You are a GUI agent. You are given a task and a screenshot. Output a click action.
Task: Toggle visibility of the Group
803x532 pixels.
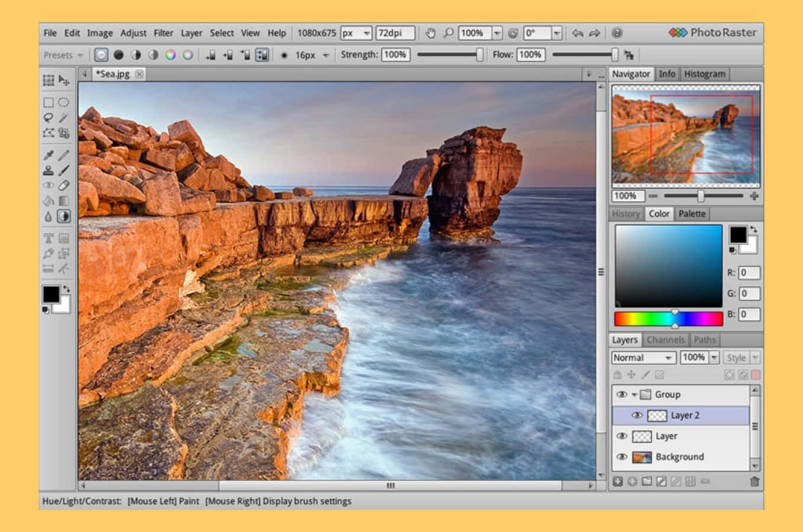621,395
